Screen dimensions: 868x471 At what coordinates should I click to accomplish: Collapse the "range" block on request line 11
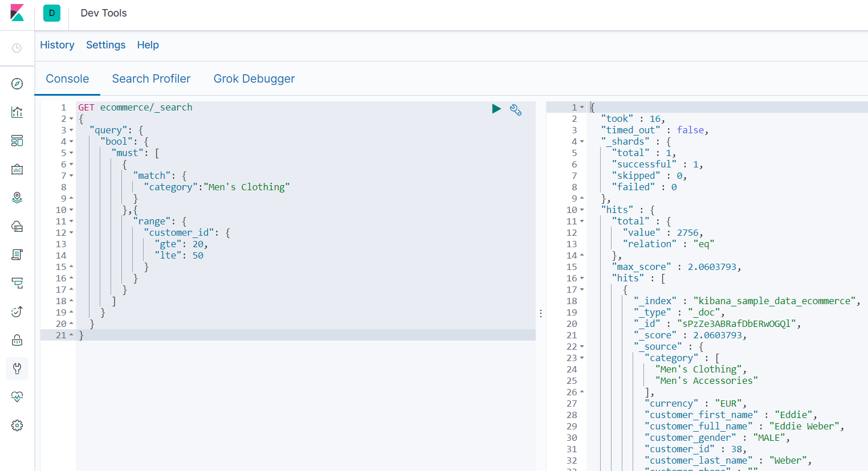pos(71,222)
